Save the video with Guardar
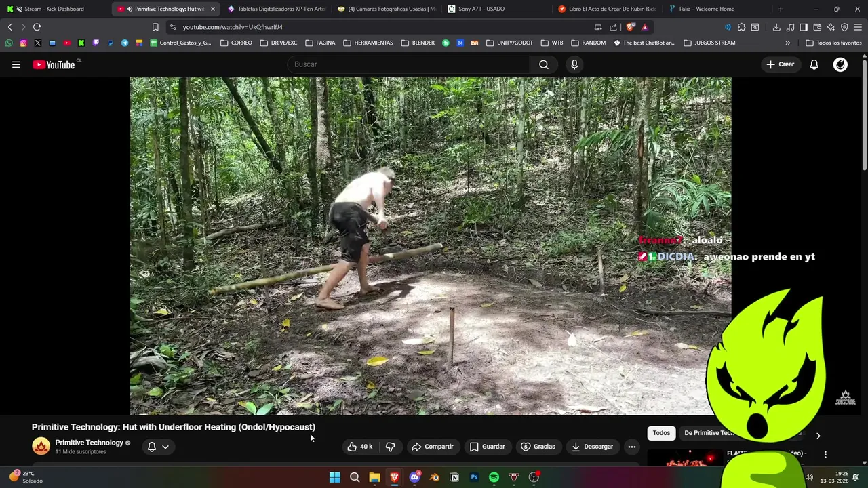 (488, 447)
